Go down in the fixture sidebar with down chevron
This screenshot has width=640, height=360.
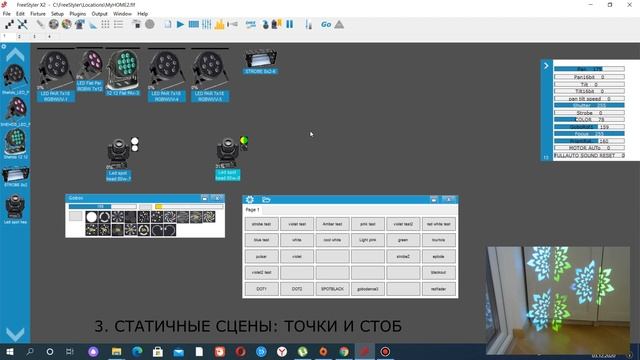(x=15, y=334)
